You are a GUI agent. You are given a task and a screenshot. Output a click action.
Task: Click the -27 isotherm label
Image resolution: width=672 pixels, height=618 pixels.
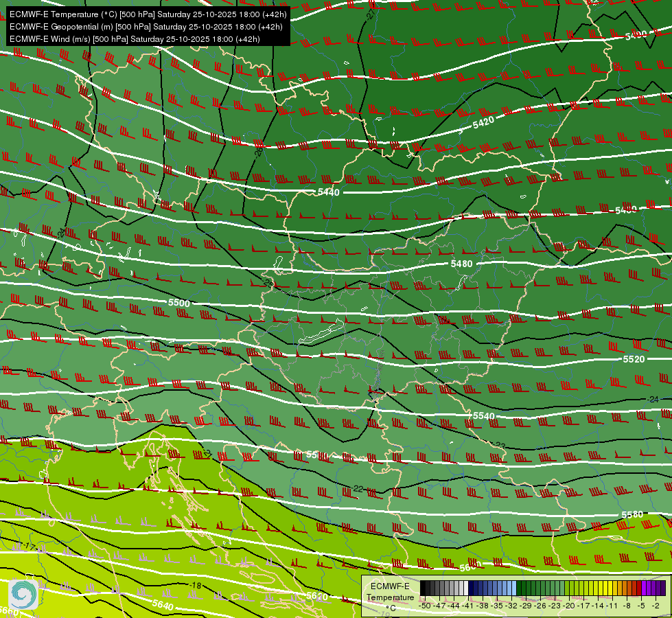click(371, 14)
